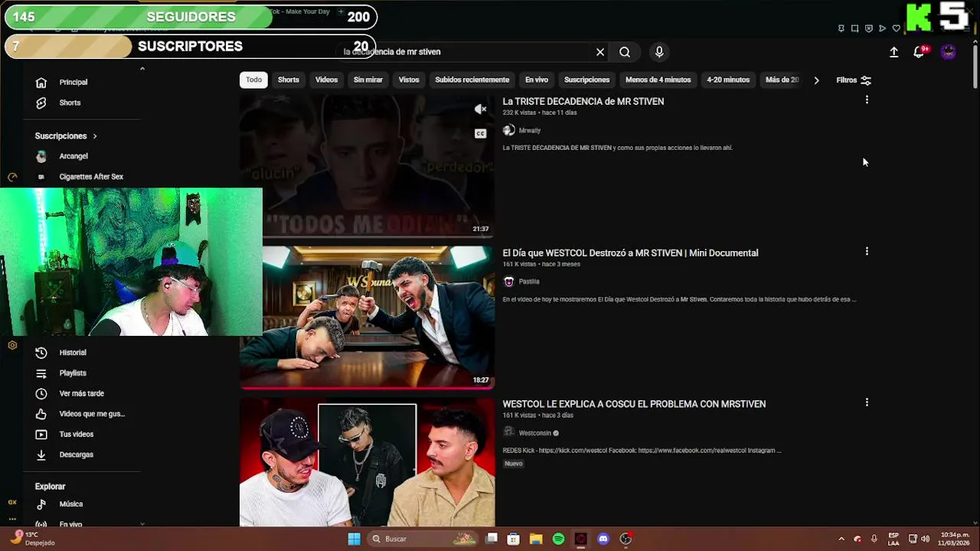
Task: Open the taskbar volume speaker control
Action: click(x=925, y=539)
